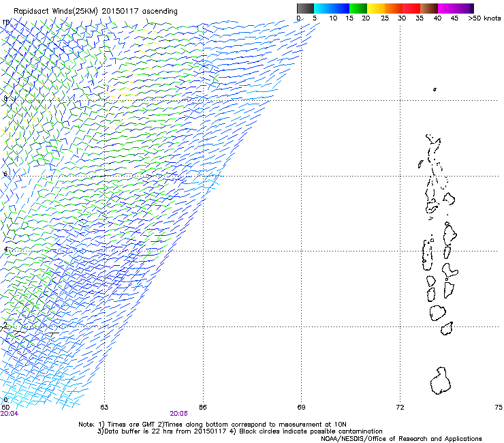Click the note 'Data buffer is 22 hrs'
Viewport: 504px width, 443px height.
click(138, 431)
